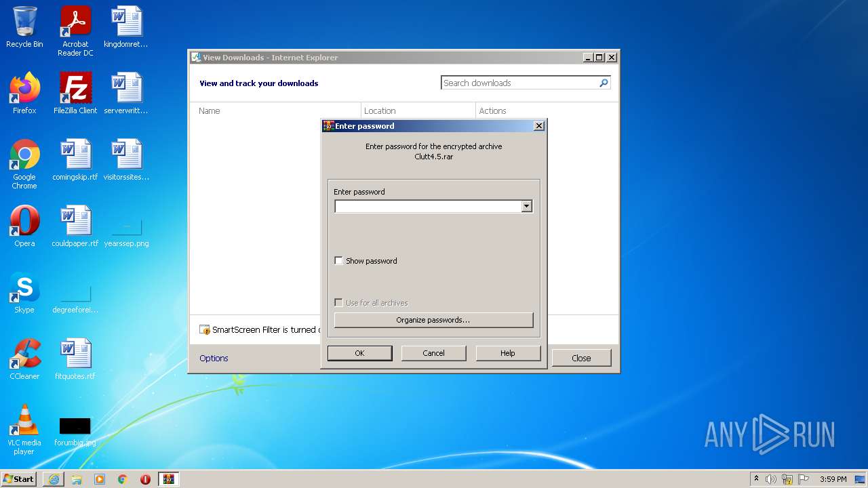Viewport: 868px width, 488px height.
Task: Open Internet Explorer from taskbar
Action: point(54,479)
